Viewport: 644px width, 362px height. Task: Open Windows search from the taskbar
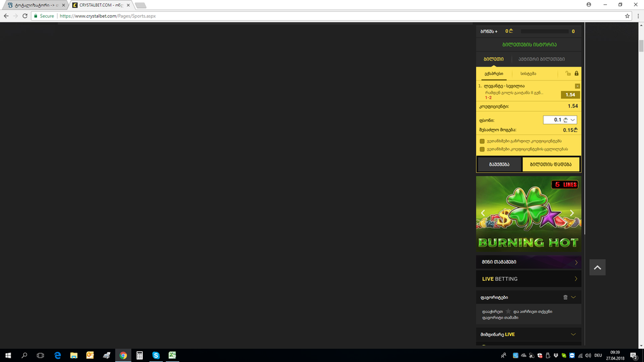pos(25,356)
